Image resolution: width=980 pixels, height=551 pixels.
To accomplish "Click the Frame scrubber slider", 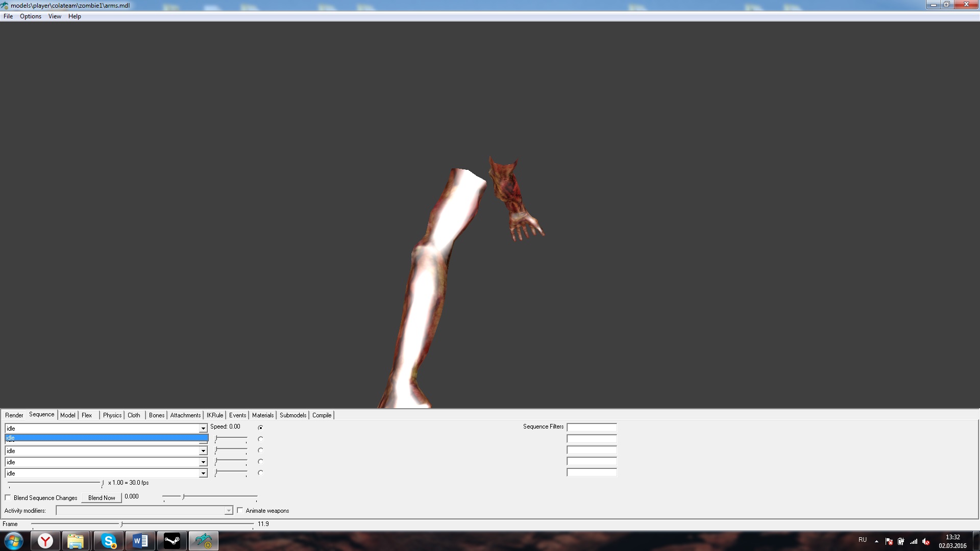I will pos(142,524).
